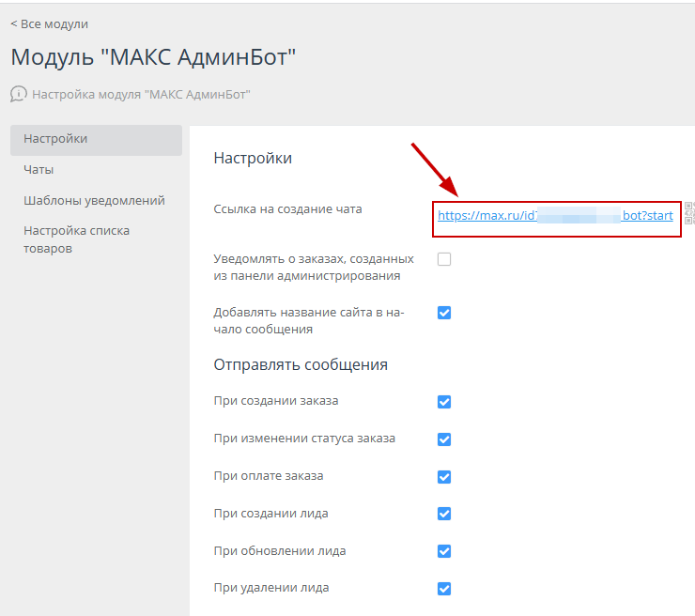The height and width of the screenshot is (616, 695).
Task: Click the QR code icon beside chat link
Action: click(x=689, y=213)
